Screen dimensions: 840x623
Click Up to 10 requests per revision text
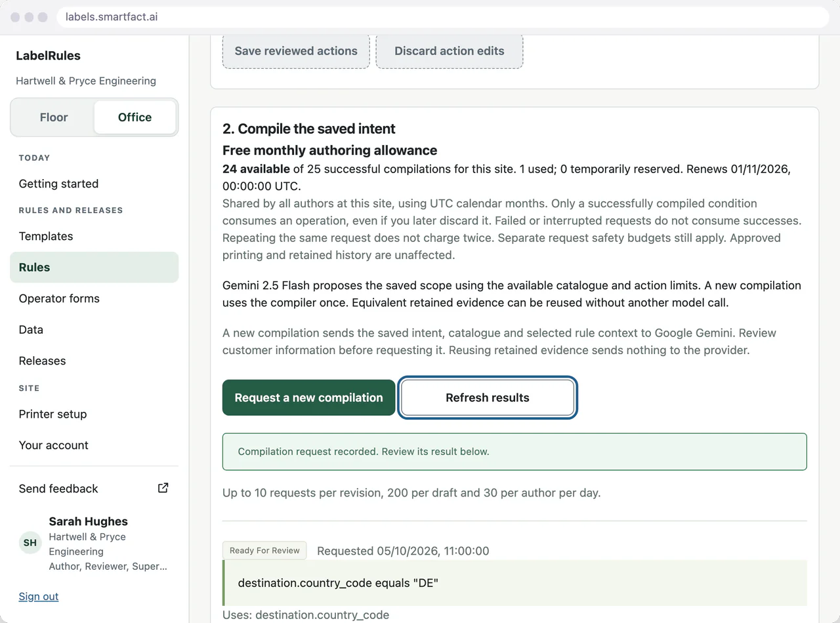point(411,492)
